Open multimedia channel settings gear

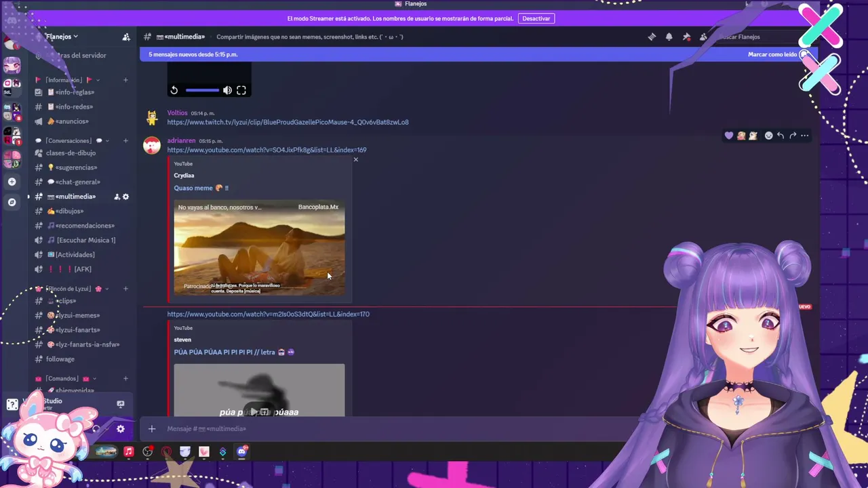coord(125,197)
